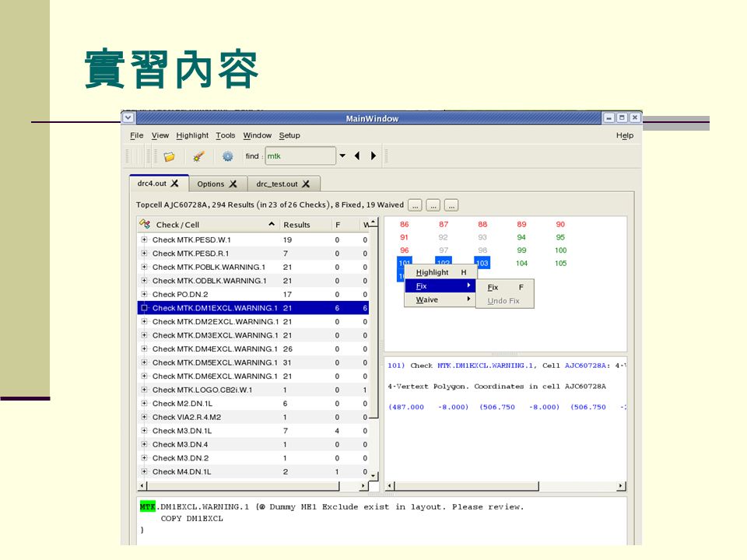Go to next find match arrow

(x=373, y=156)
